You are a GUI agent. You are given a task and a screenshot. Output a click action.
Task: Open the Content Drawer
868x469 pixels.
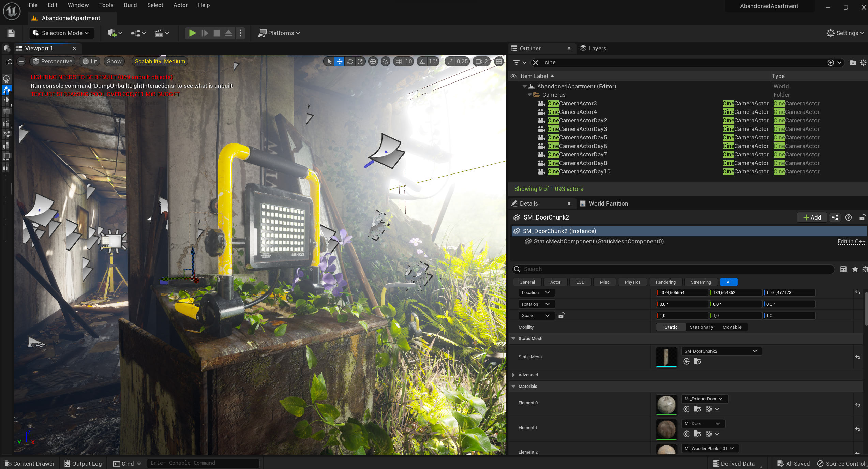tap(30, 463)
